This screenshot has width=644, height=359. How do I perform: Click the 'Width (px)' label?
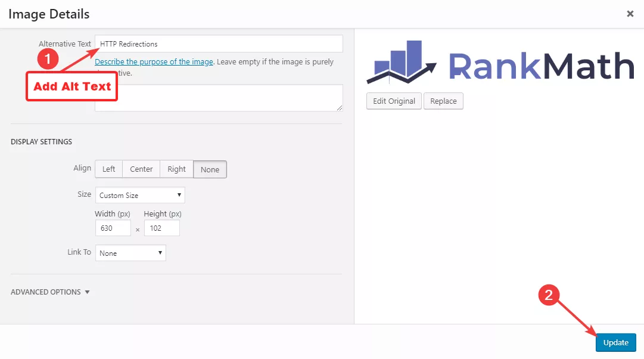[x=113, y=214]
